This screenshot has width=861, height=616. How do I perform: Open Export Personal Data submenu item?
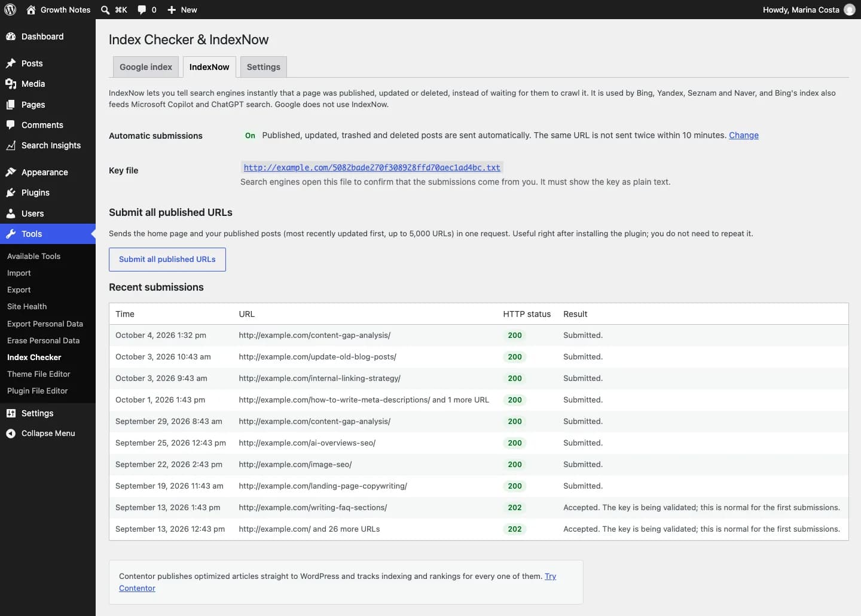tap(45, 324)
